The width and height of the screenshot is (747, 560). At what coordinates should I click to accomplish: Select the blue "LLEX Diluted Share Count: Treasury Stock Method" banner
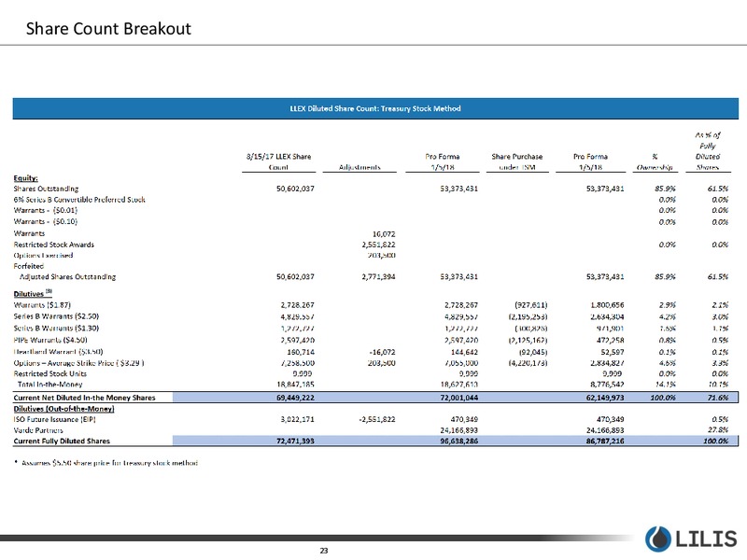click(x=375, y=108)
